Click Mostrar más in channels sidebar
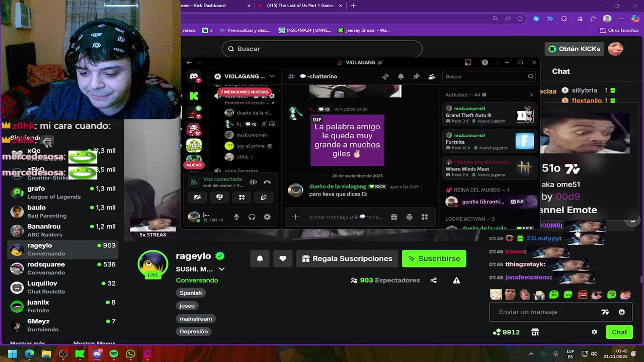 click(x=27, y=344)
